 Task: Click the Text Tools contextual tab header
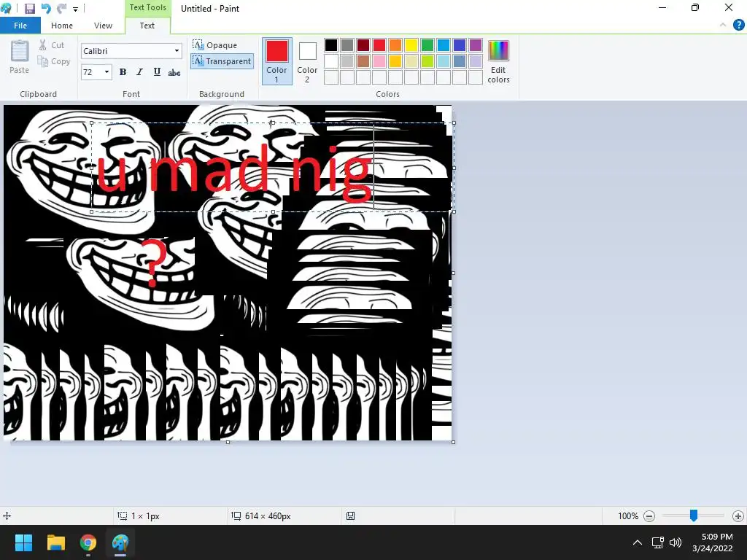(147, 8)
